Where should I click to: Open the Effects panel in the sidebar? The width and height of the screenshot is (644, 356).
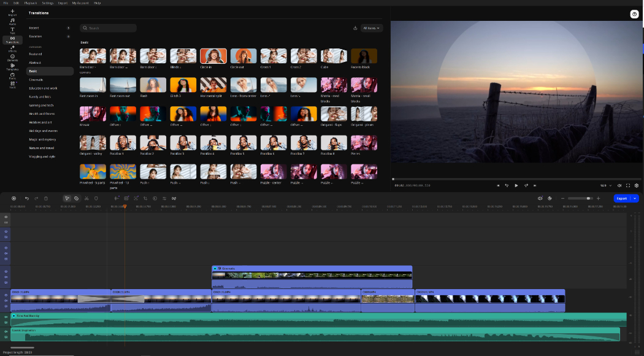12,48
